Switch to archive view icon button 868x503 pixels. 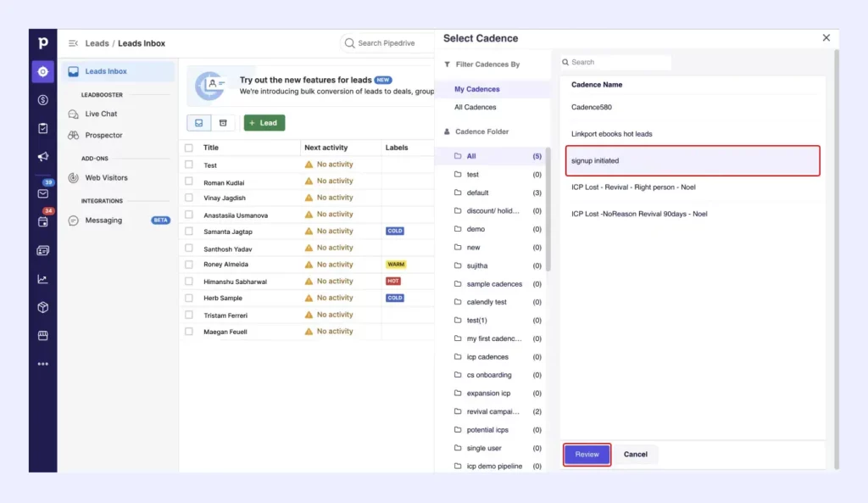pyautogui.click(x=223, y=123)
